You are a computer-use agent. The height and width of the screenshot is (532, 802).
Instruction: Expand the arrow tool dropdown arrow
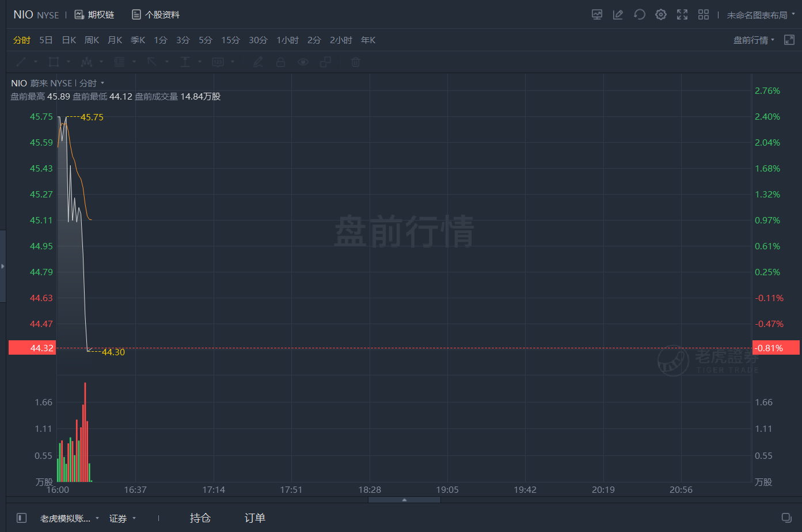tap(167, 62)
